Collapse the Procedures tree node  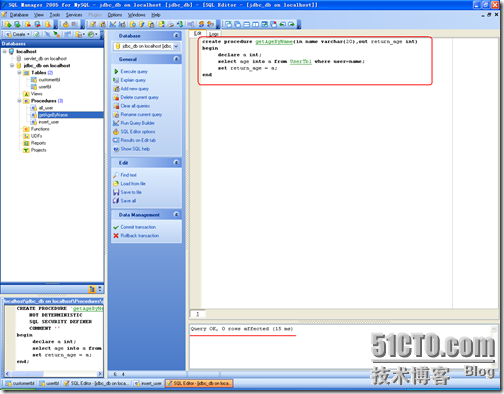click(19, 101)
